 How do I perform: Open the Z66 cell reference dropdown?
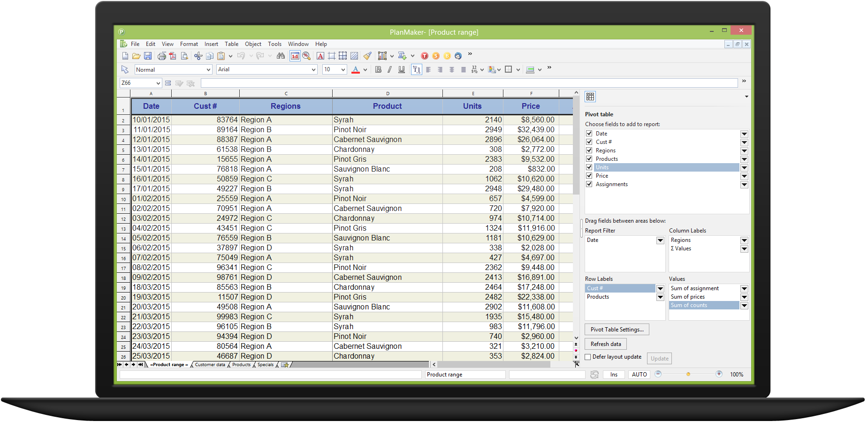[x=158, y=83]
